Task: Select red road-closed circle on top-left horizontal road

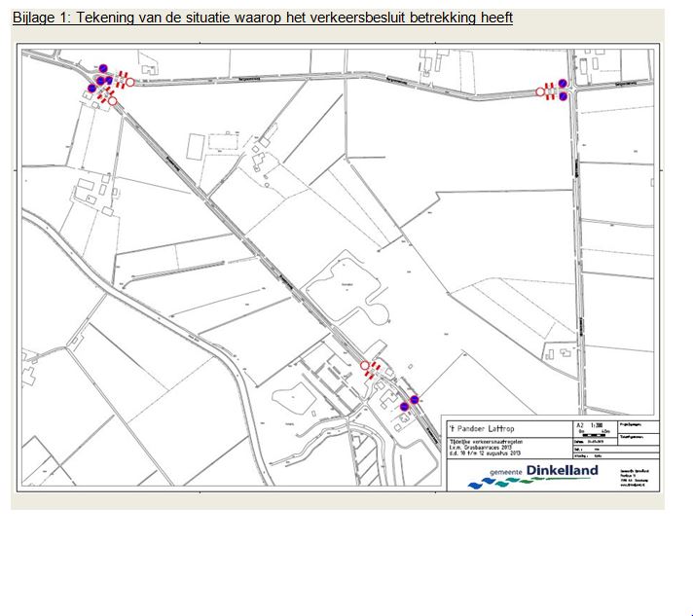Action: 130,83
